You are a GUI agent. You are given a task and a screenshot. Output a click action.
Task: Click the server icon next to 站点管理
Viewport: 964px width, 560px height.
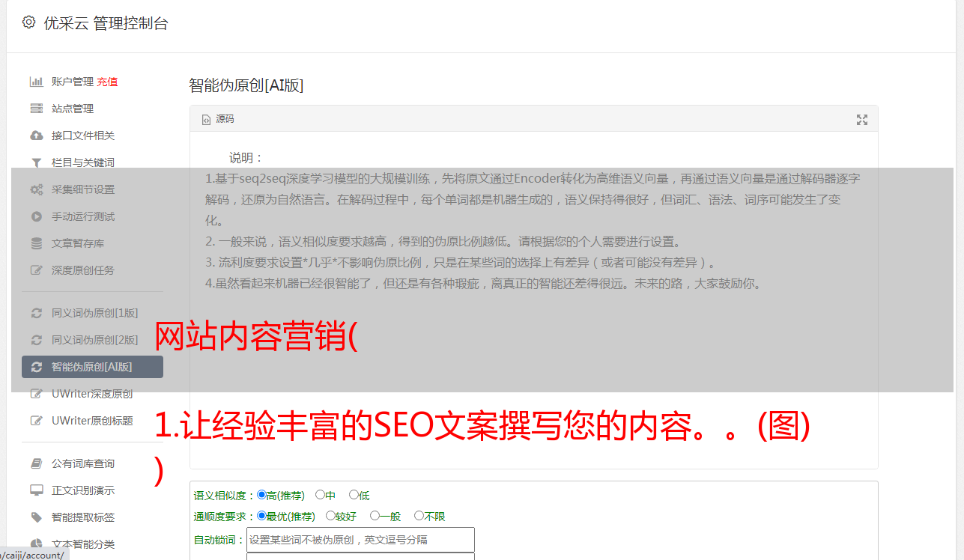(x=36, y=109)
